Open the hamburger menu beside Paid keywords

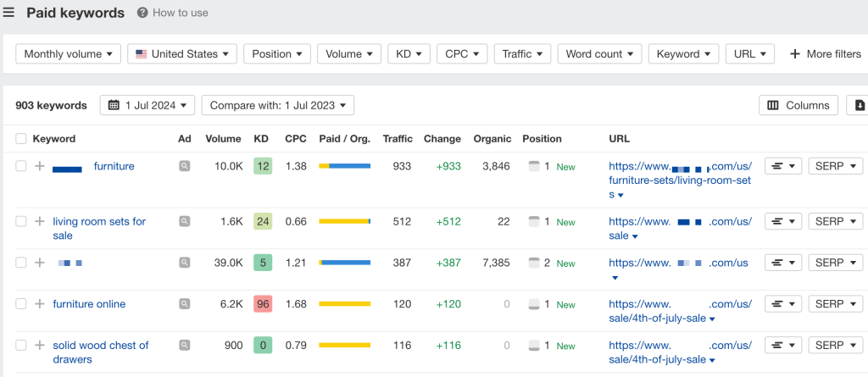8,13
